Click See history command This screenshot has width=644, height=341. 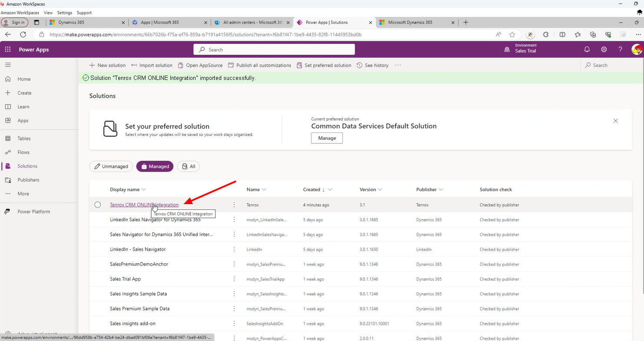tap(372, 65)
